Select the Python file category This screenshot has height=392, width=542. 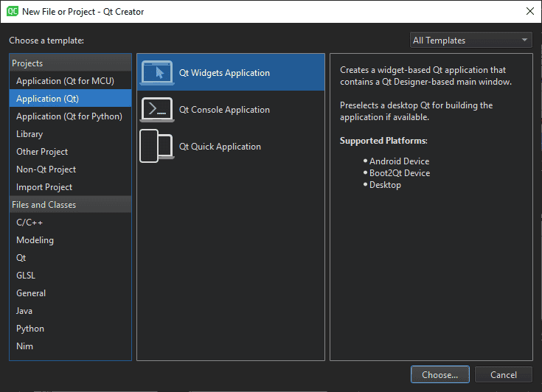[71, 329]
